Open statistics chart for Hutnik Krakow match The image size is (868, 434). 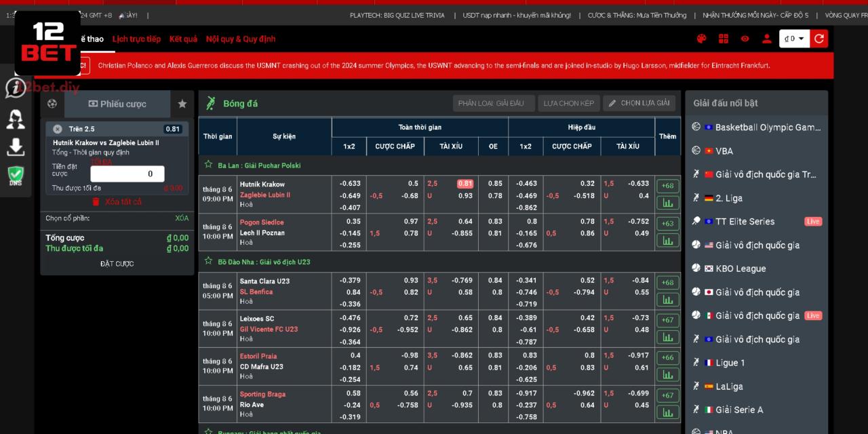click(x=667, y=203)
